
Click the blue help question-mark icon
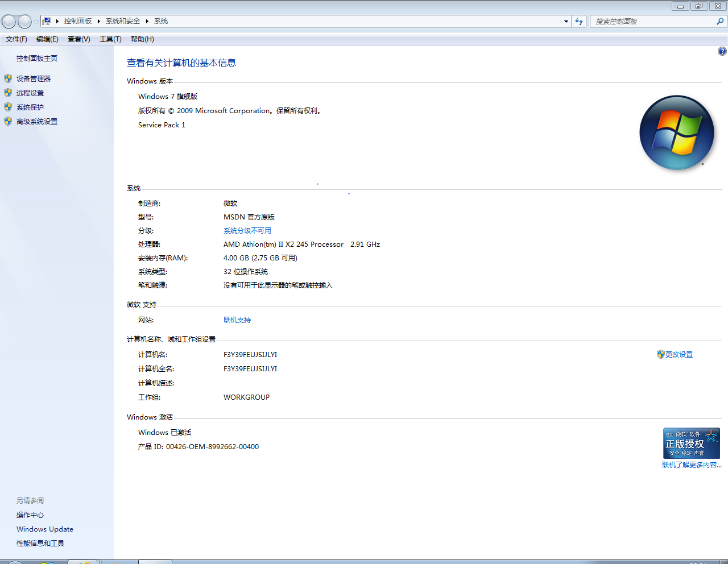coord(722,51)
